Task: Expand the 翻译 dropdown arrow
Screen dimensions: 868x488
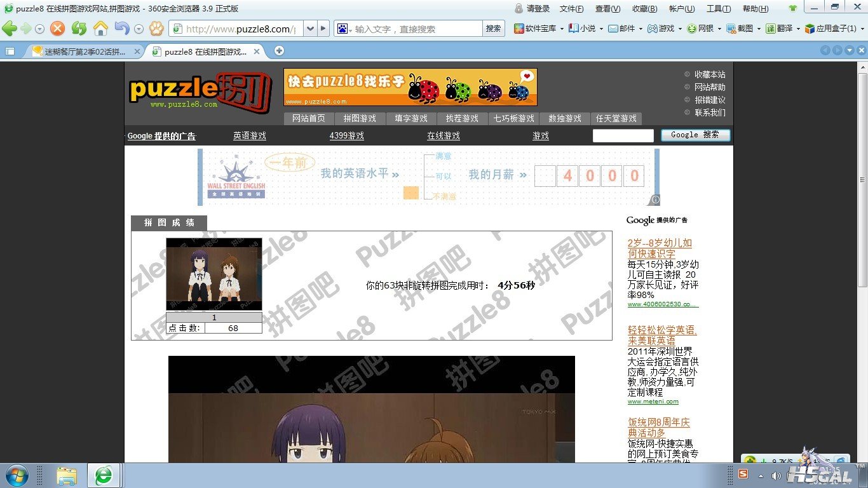Action: (798, 29)
